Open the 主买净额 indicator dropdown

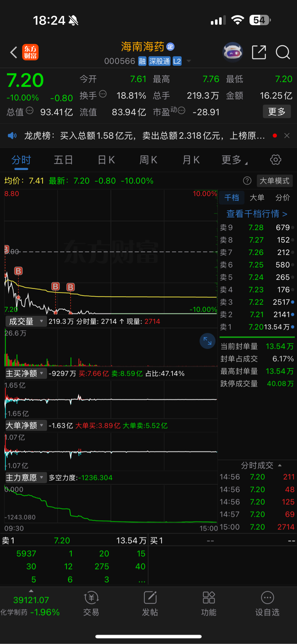tap(26, 373)
